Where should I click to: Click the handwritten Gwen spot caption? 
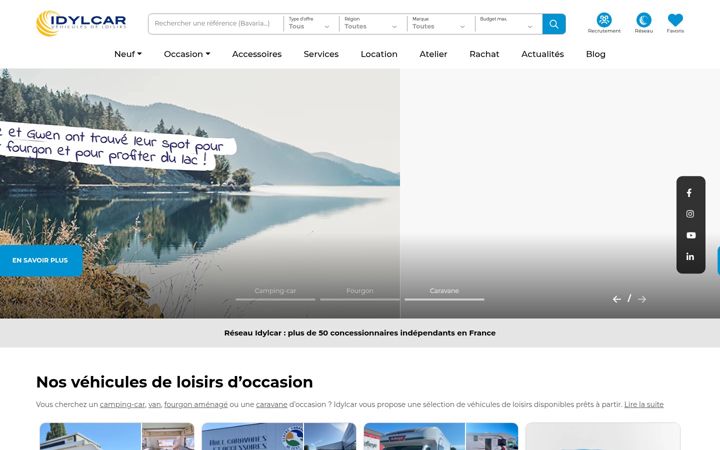[117, 146]
